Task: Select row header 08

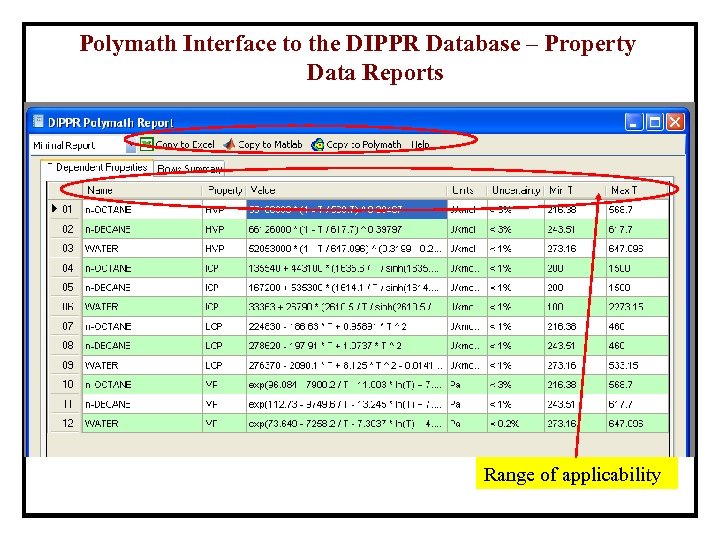Action: tap(65, 345)
